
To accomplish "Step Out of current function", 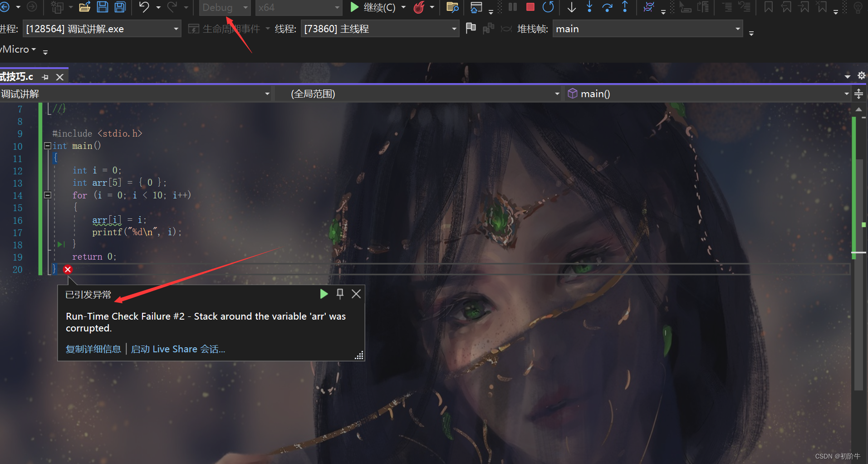I will [625, 7].
